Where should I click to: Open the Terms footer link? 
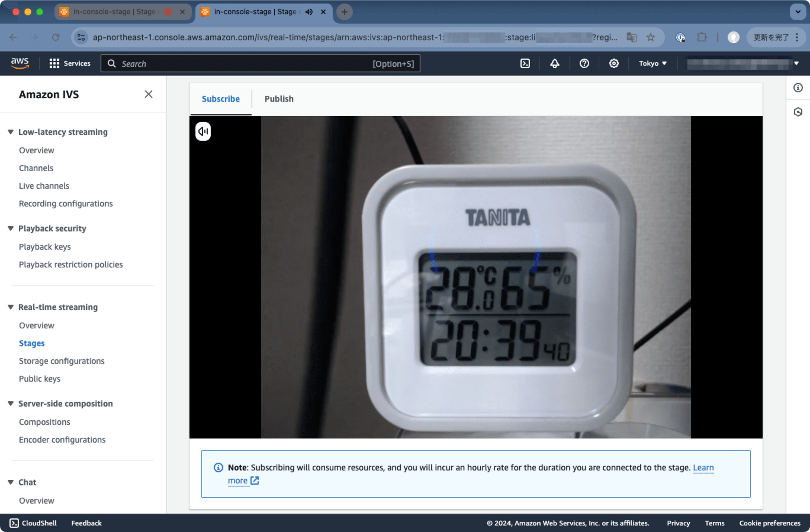tap(714, 523)
